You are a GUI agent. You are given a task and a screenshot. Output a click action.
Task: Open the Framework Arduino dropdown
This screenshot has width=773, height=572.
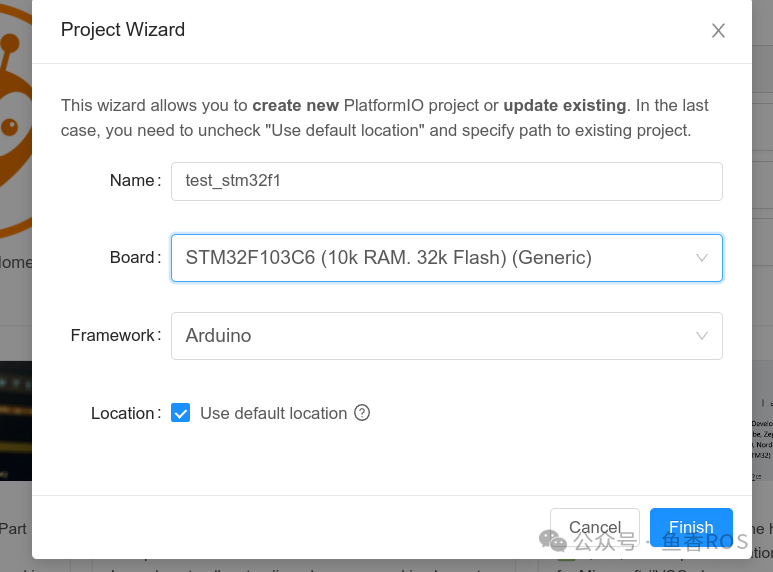[x=447, y=336]
